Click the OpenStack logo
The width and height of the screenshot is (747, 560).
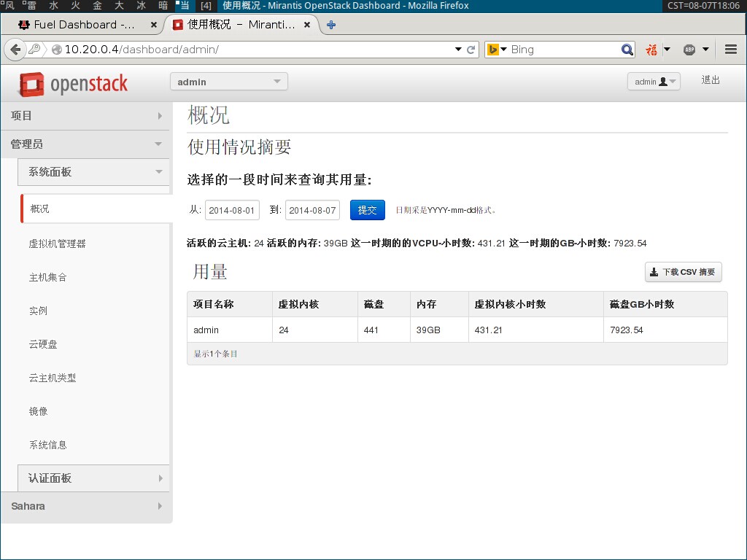point(73,83)
